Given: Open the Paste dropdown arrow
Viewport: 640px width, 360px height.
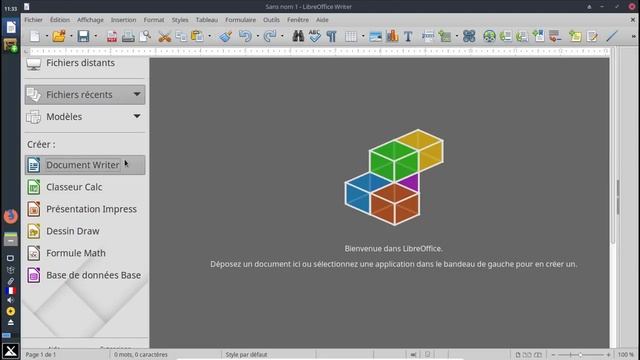Looking at the screenshot, I should point(210,36).
